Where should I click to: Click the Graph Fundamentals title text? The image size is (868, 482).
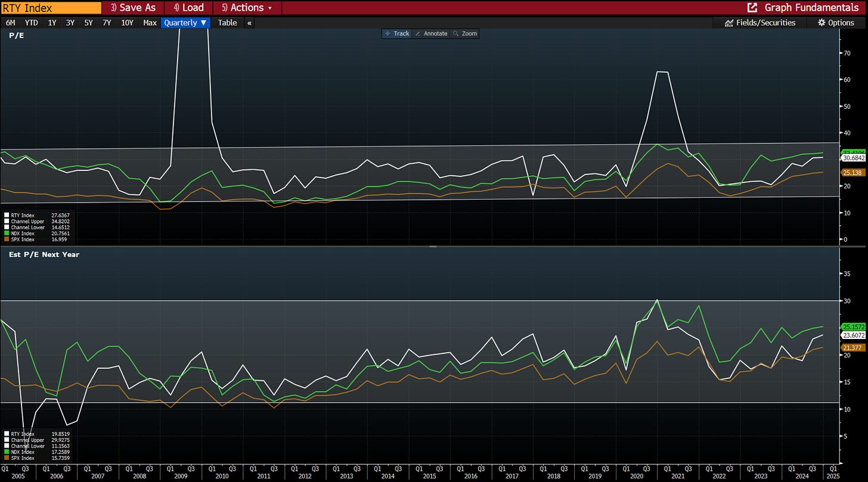[x=811, y=8]
